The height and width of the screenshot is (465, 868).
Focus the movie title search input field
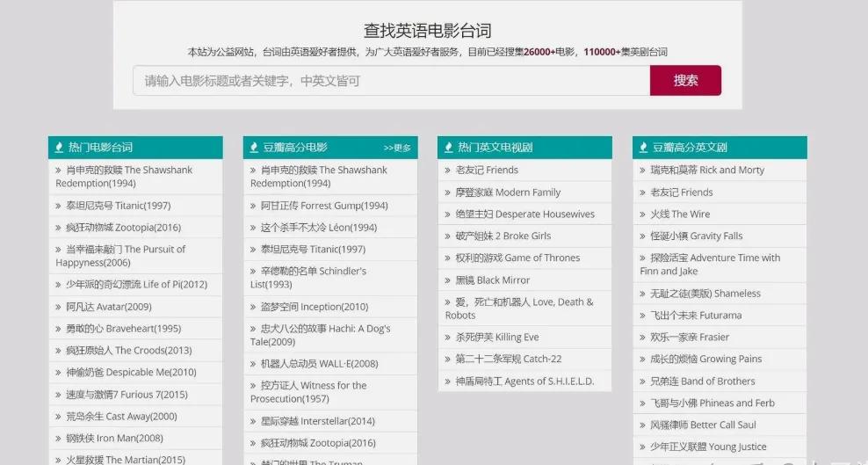[x=391, y=80]
